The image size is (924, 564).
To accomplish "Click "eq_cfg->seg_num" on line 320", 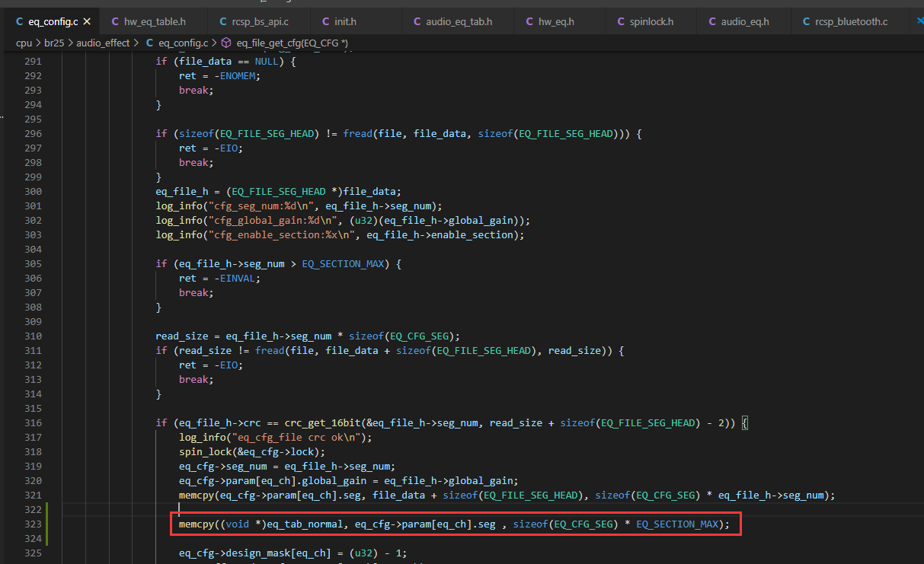I will (223, 466).
